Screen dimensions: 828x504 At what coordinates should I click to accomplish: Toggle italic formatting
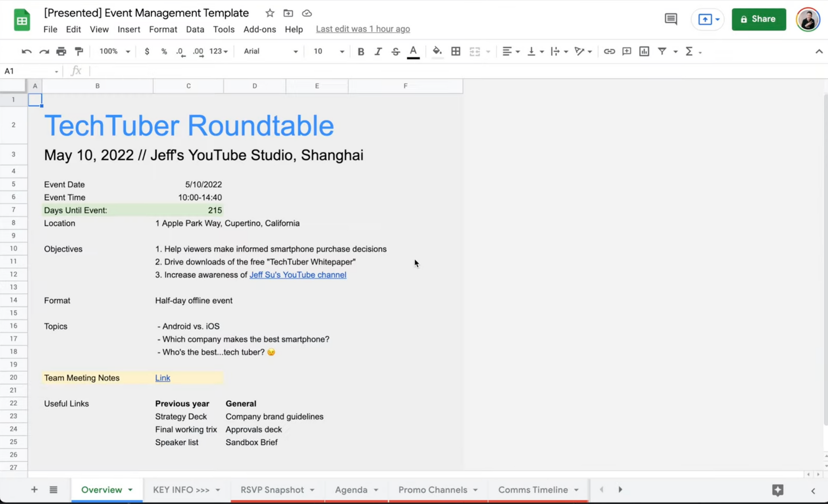click(378, 51)
